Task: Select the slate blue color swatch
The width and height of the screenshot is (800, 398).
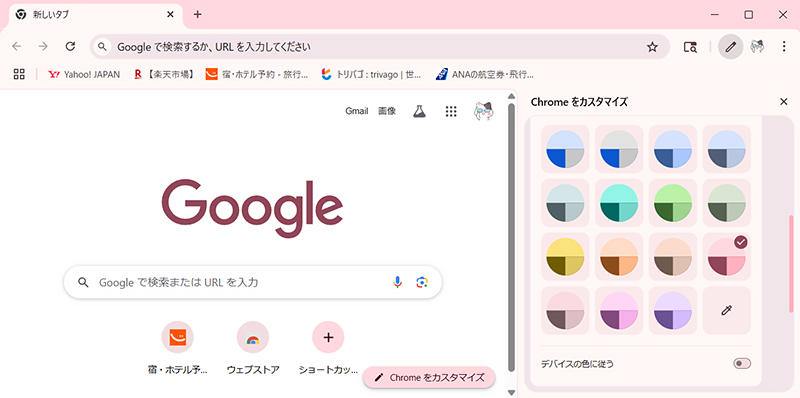Action: pyautogui.click(x=727, y=149)
